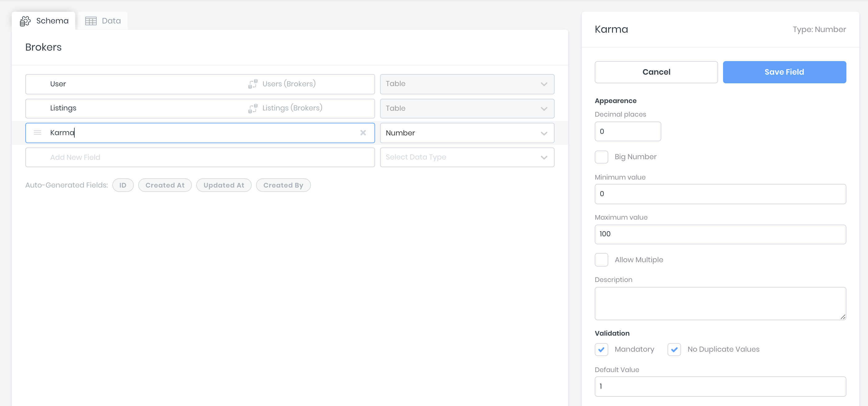Screen dimensions: 868x406
Task: Uncheck No Duplicate Values checkbox
Action: pyautogui.click(x=674, y=350)
